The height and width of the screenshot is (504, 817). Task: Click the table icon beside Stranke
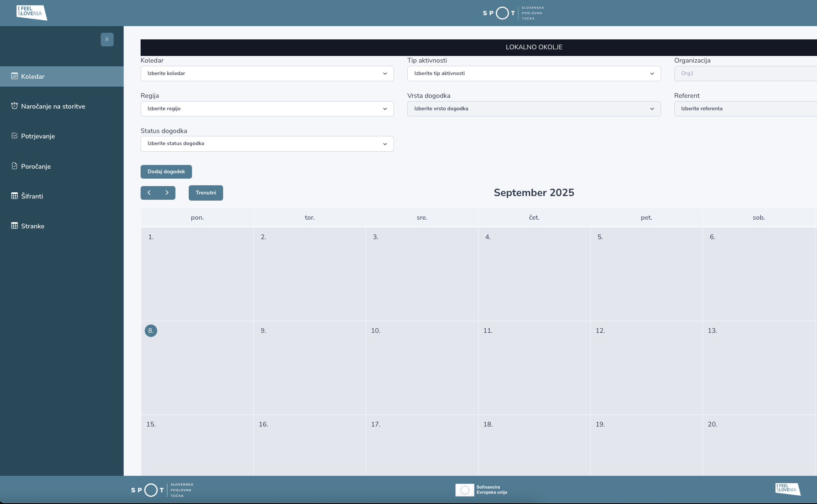(15, 226)
